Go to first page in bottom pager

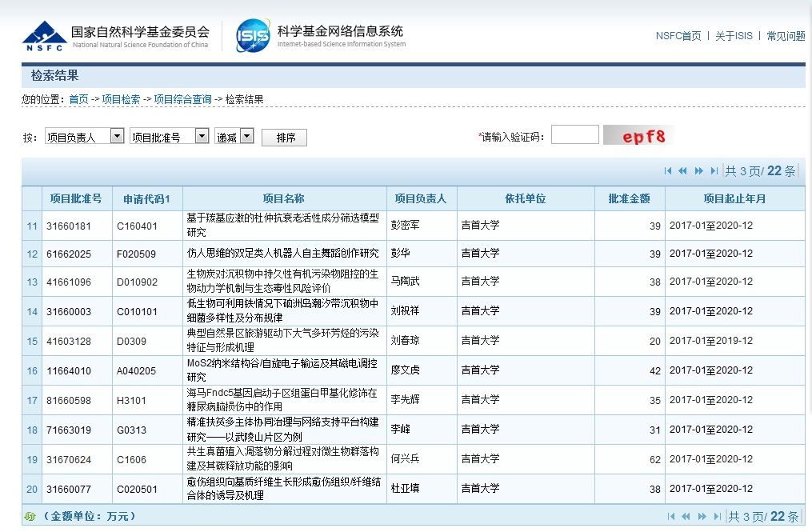[x=670, y=517]
